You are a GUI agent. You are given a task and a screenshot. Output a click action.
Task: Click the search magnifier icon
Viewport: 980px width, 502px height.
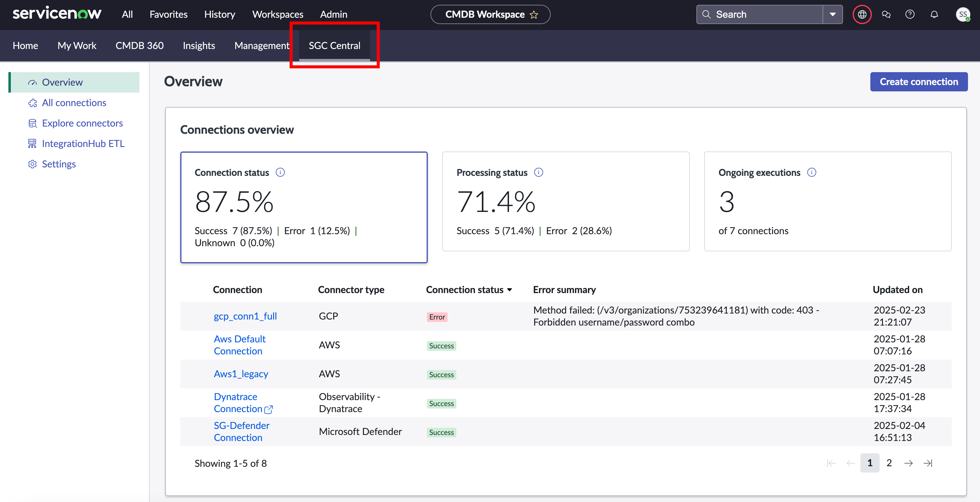pos(706,14)
